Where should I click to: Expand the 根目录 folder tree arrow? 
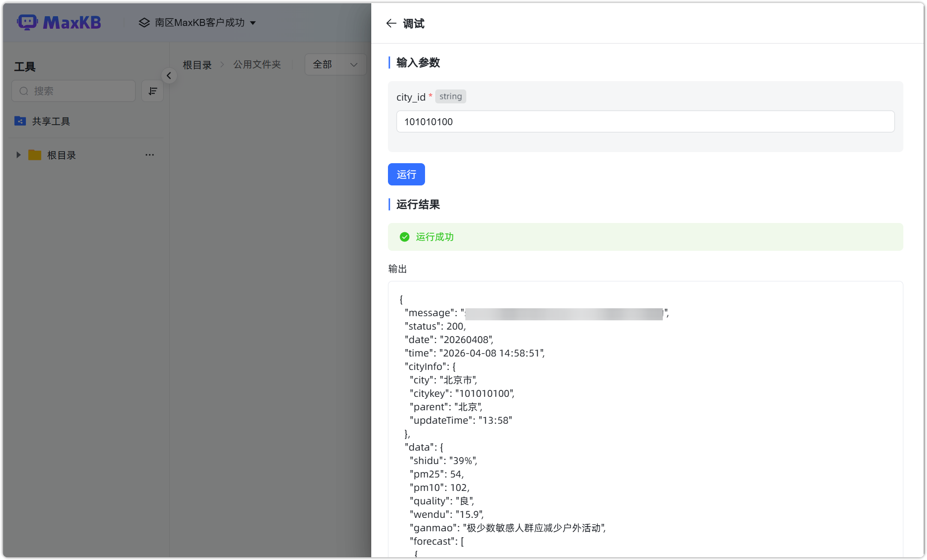(19, 155)
